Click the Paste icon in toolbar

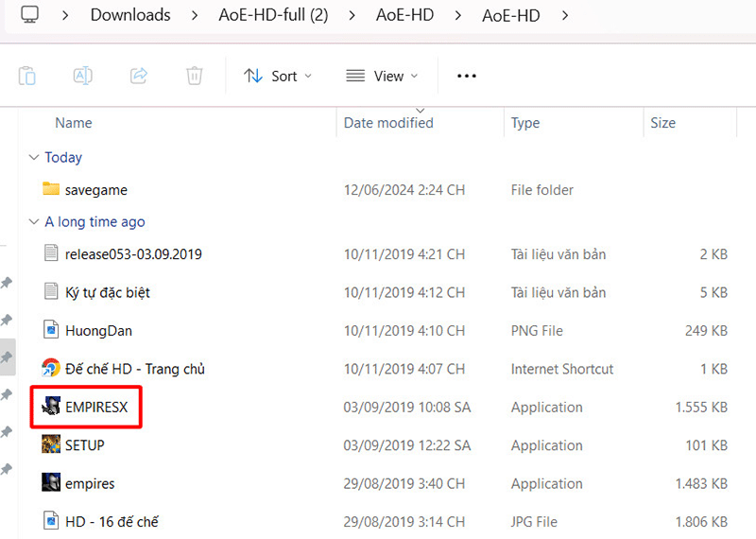point(27,76)
